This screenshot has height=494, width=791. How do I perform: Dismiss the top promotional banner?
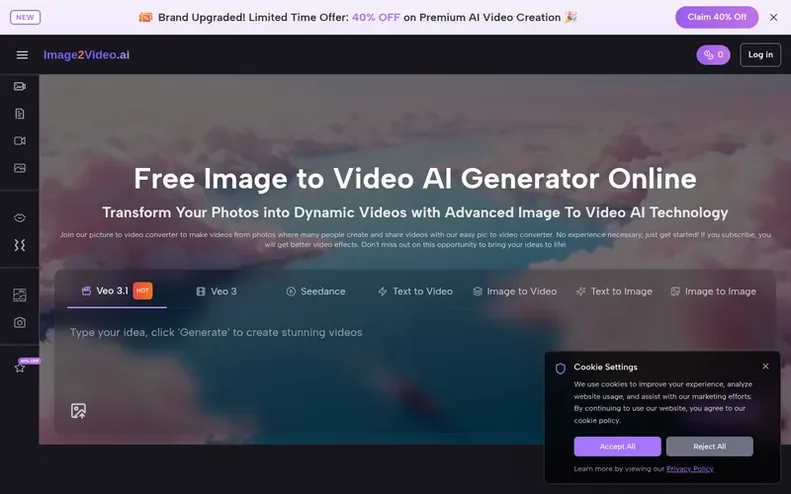coord(773,17)
